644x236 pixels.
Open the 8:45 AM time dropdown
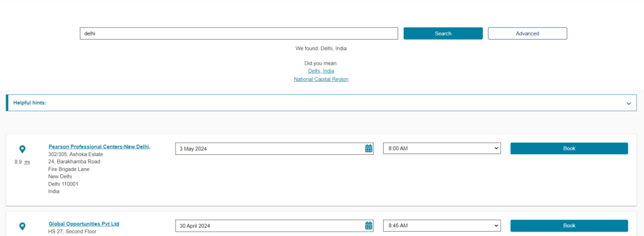442,226
